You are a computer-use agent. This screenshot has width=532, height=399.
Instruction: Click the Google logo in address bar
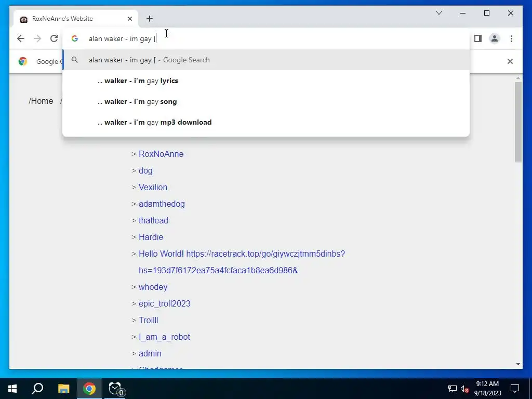pyautogui.click(x=75, y=38)
